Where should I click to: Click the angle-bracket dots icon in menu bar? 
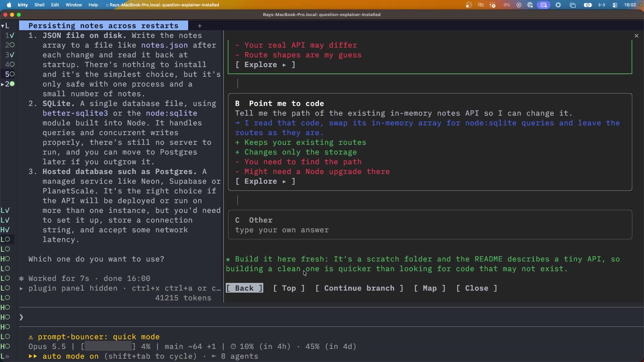[x=602, y=5]
